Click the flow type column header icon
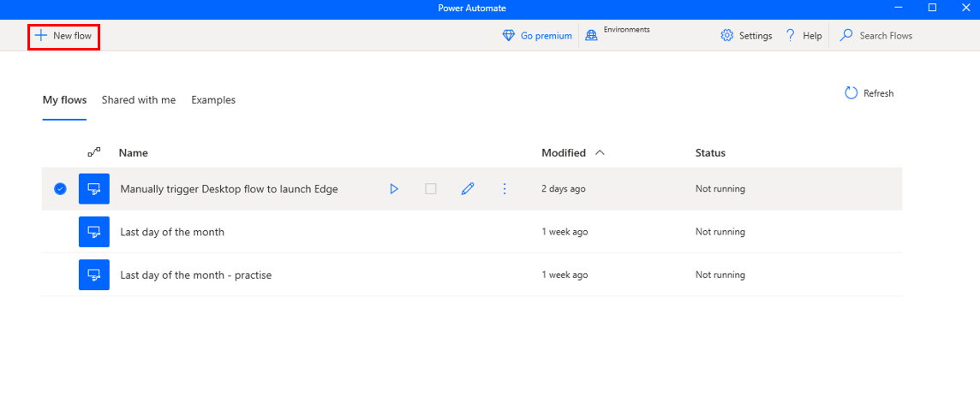 click(93, 151)
